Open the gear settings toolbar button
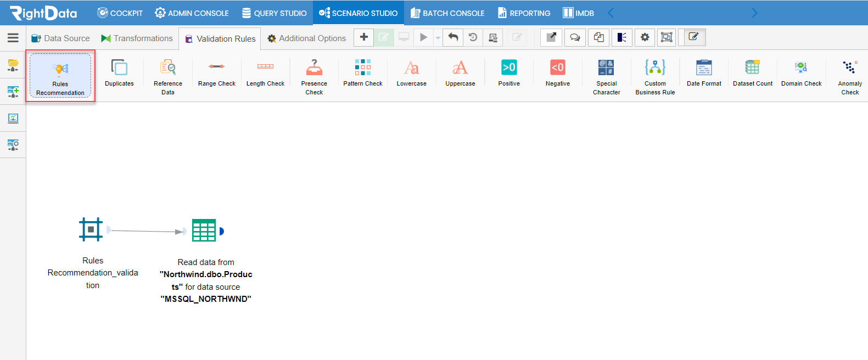 click(645, 37)
